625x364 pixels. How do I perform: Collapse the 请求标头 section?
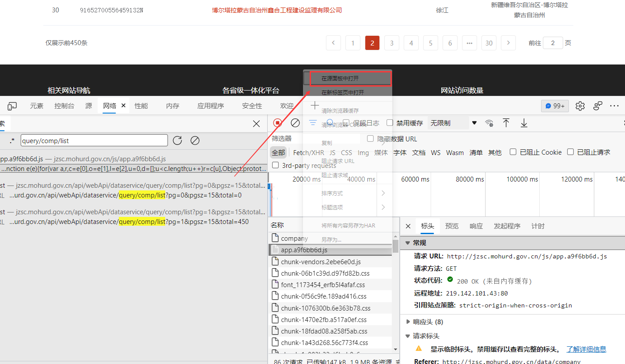[x=408, y=336]
